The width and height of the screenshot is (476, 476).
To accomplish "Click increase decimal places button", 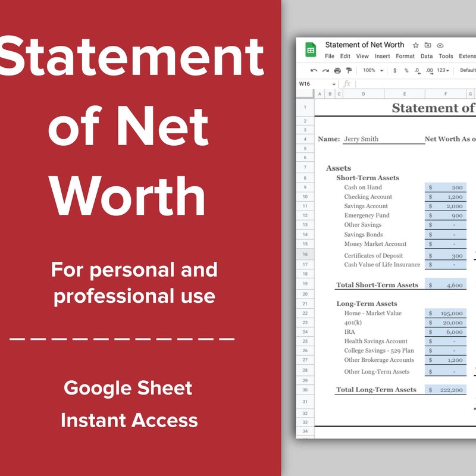I will (x=429, y=71).
